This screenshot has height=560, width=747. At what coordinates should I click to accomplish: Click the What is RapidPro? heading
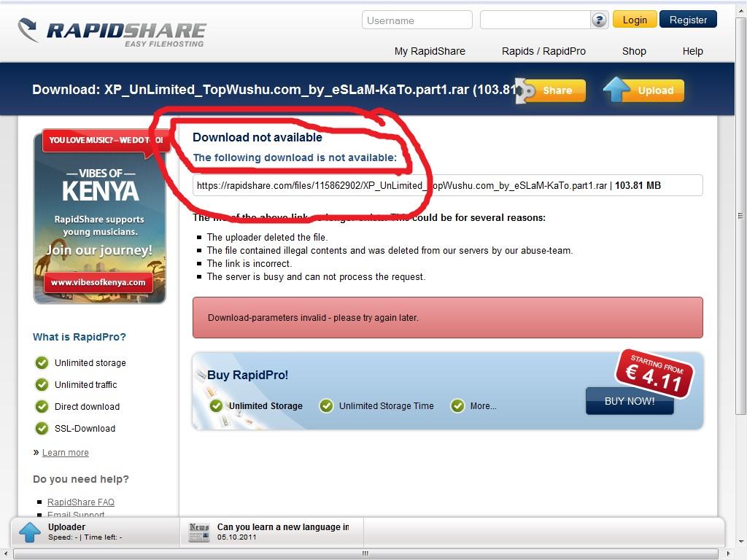[x=80, y=337]
